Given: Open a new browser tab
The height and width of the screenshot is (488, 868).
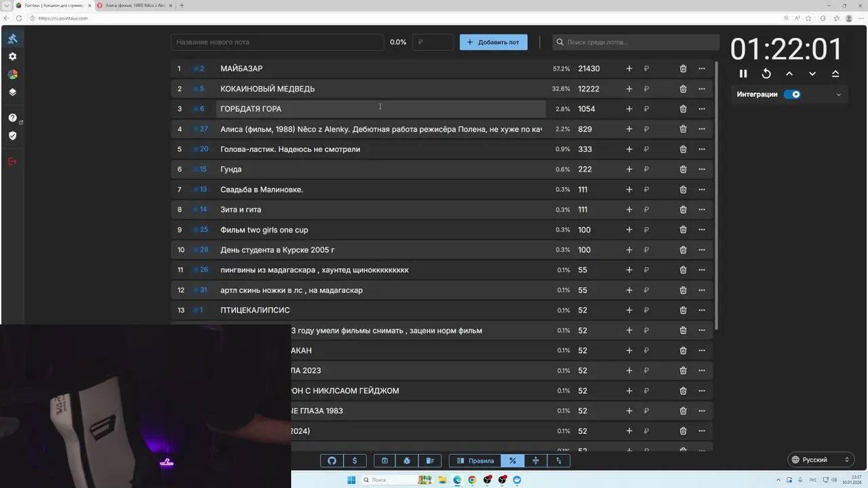Looking at the screenshot, I should [x=182, y=5].
